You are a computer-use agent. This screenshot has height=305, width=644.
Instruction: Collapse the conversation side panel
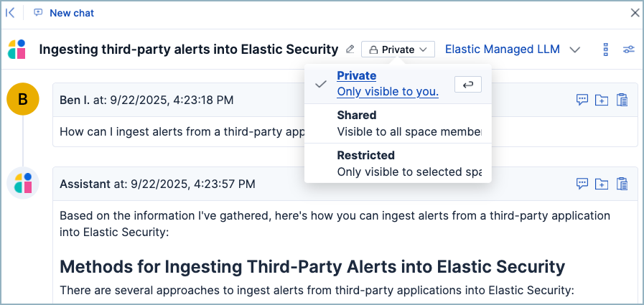pos(11,13)
